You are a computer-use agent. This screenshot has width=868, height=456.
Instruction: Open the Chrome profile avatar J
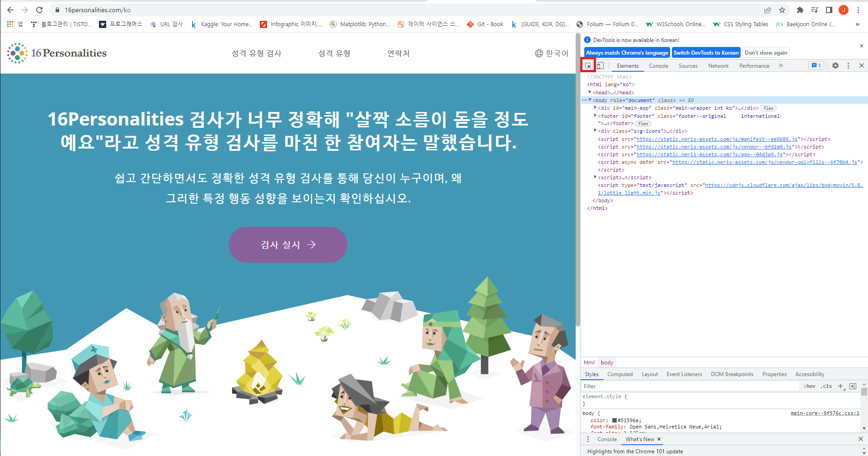pyautogui.click(x=844, y=10)
